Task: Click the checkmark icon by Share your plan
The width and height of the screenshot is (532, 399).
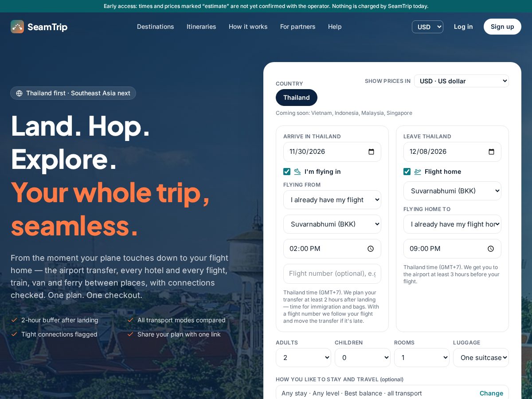Action: coord(130,334)
